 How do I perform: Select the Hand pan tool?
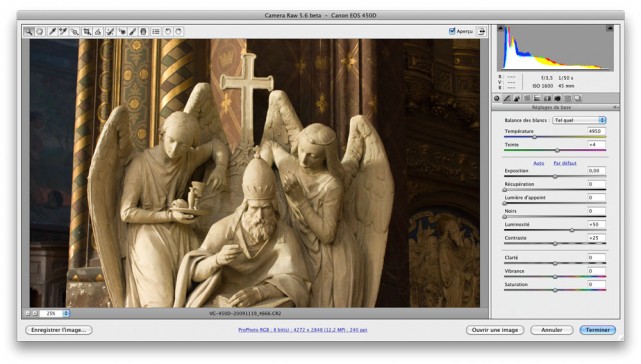coord(40,31)
